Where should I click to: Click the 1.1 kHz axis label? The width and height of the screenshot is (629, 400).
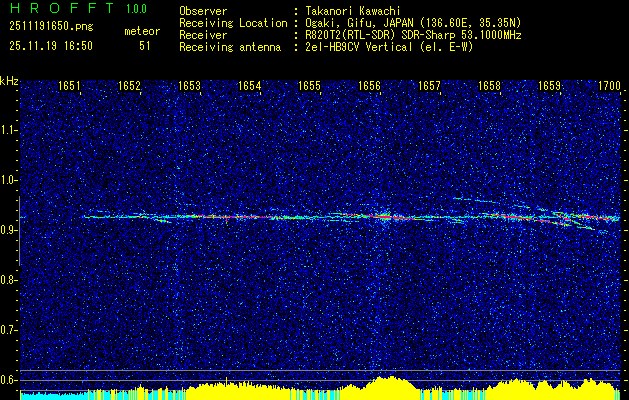(x=9, y=129)
